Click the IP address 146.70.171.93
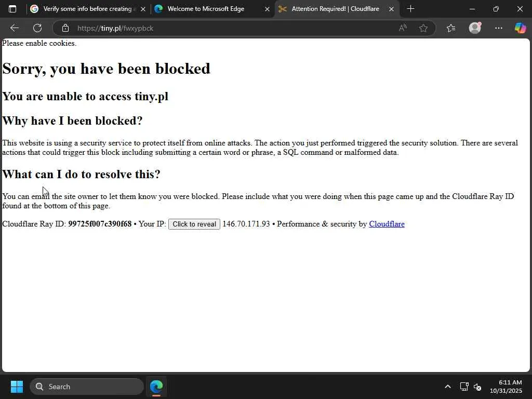The width and height of the screenshot is (532, 399). coord(246,224)
